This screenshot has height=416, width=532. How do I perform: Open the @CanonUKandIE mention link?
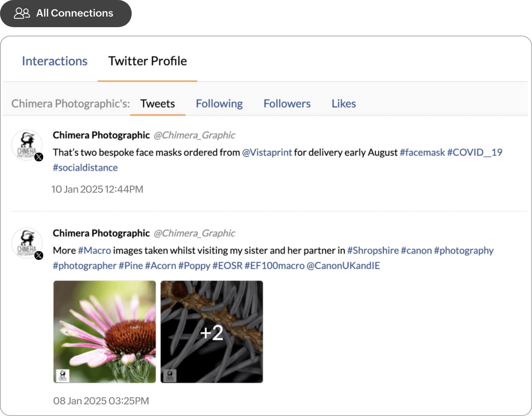point(343,266)
